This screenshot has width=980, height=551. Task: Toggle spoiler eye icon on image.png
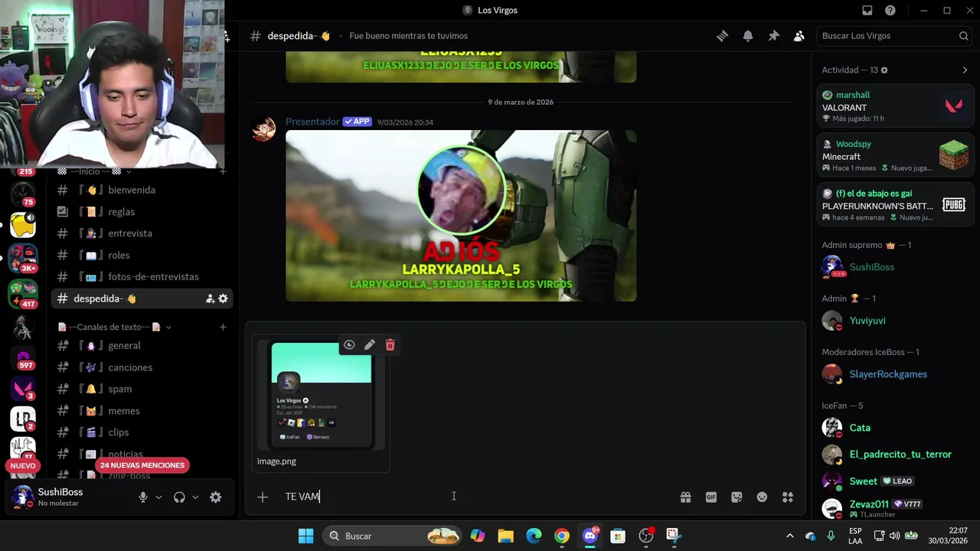(349, 345)
